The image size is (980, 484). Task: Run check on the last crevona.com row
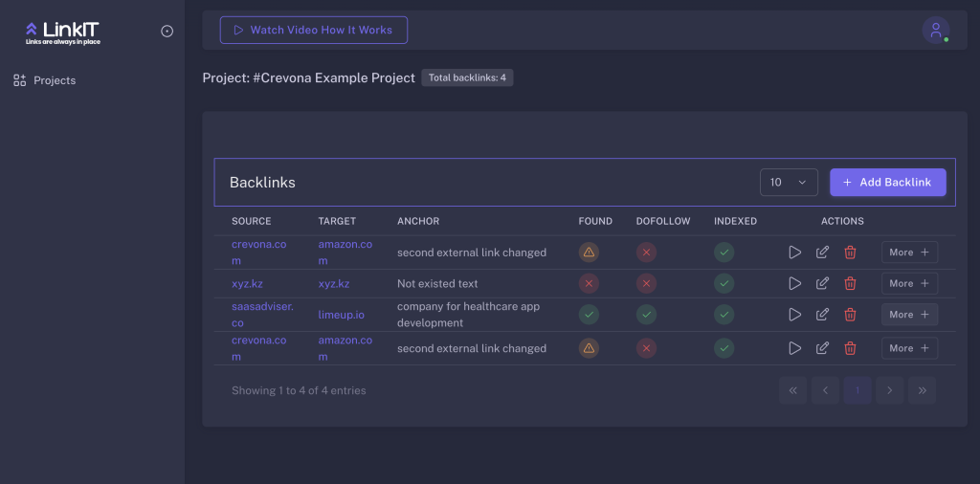(x=795, y=348)
